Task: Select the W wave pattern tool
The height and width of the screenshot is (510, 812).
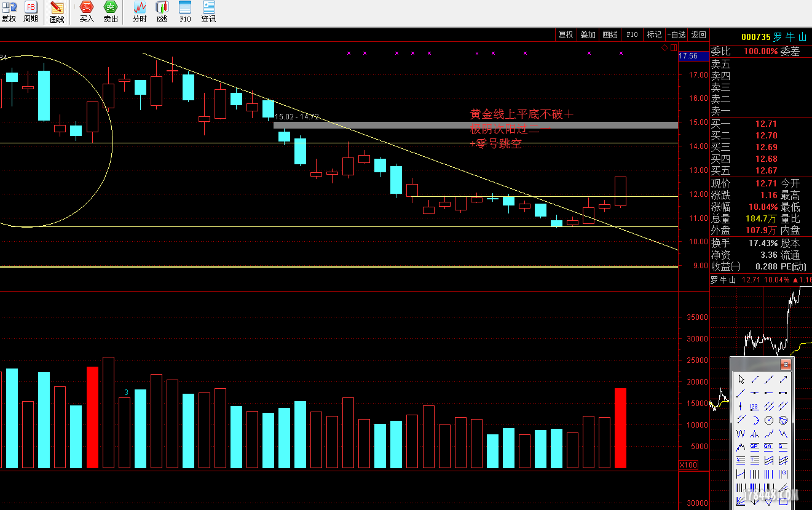Action: pyautogui.click(x=741, y=434)
